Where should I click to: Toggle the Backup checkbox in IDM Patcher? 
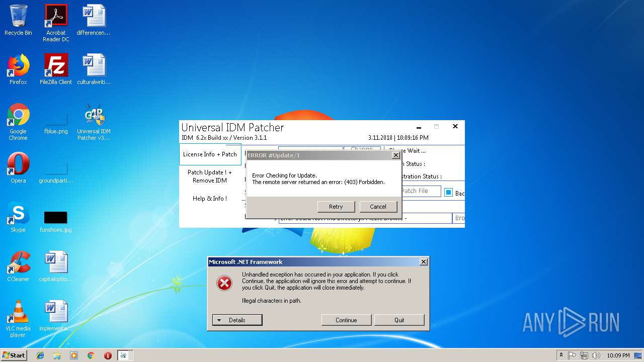point(449,192)
